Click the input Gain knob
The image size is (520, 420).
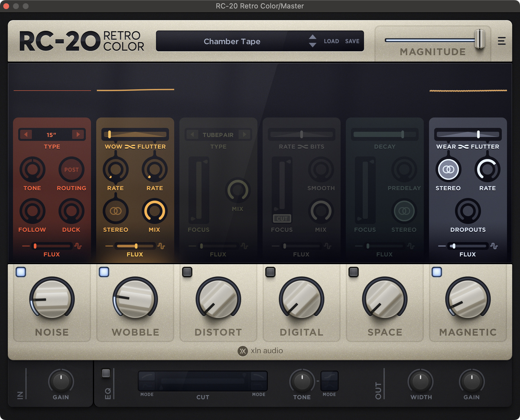61,381
